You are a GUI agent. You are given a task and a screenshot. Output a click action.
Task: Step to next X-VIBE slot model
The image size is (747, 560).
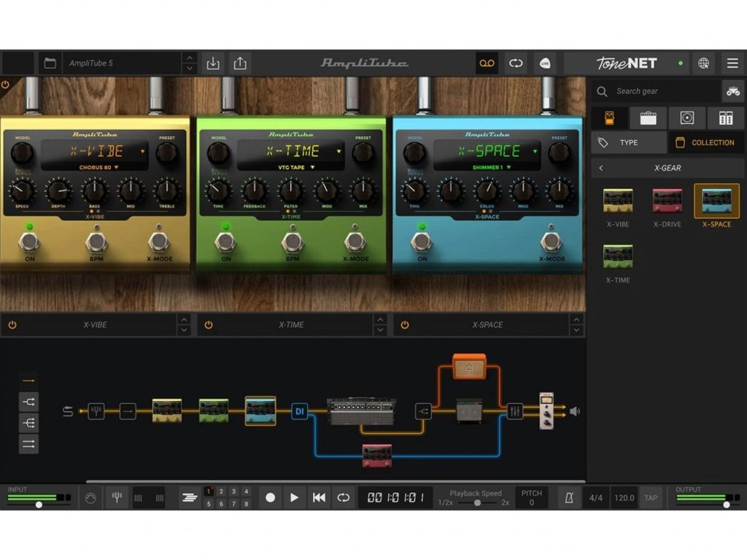coord(184,330)
